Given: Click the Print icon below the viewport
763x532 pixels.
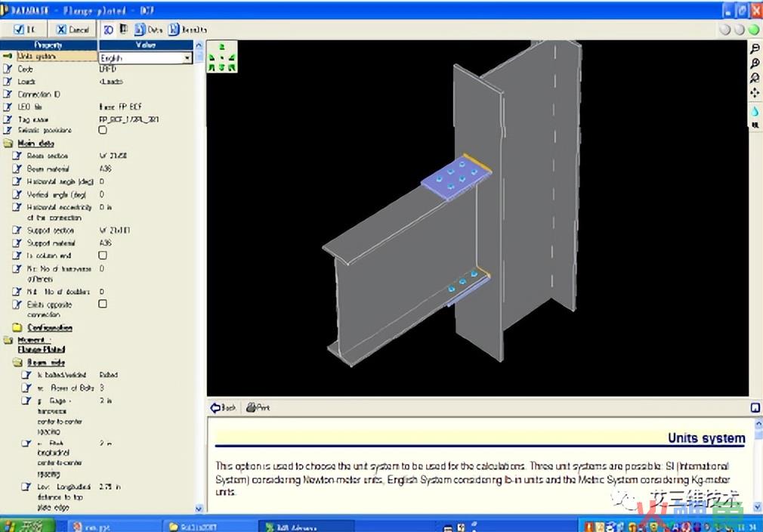Looking at the screenshot, I should point(258,407).
